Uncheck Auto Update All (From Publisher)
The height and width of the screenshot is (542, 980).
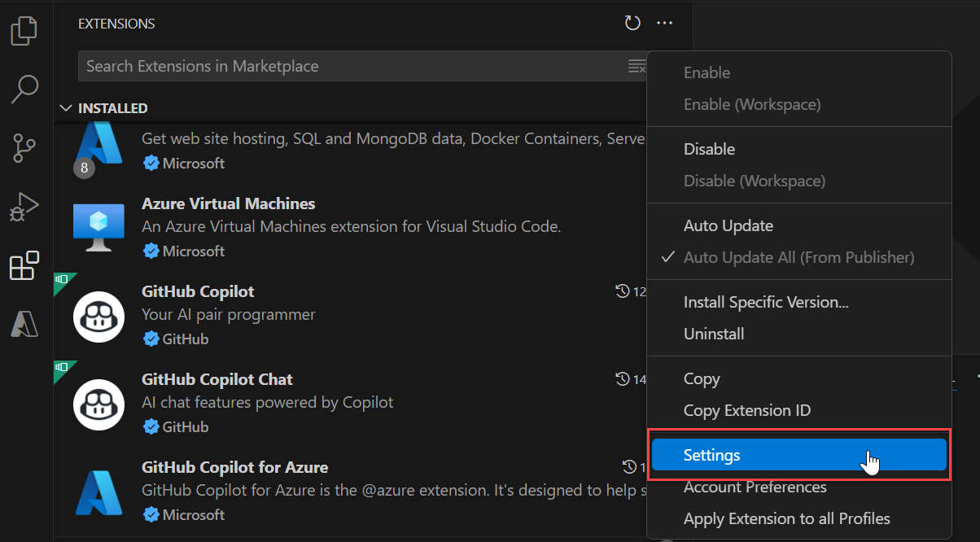[779, 257]
